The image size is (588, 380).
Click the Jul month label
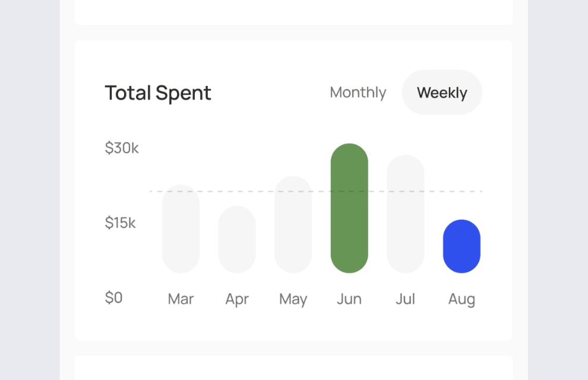[x=405, y=299]
